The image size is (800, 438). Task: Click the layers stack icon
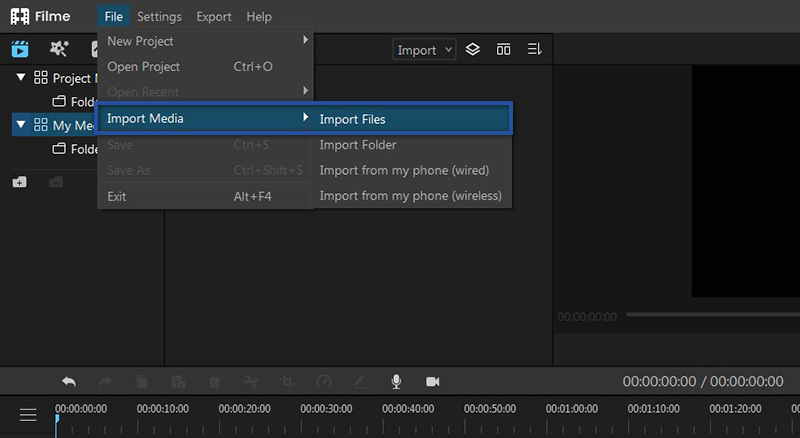point(473,50)
